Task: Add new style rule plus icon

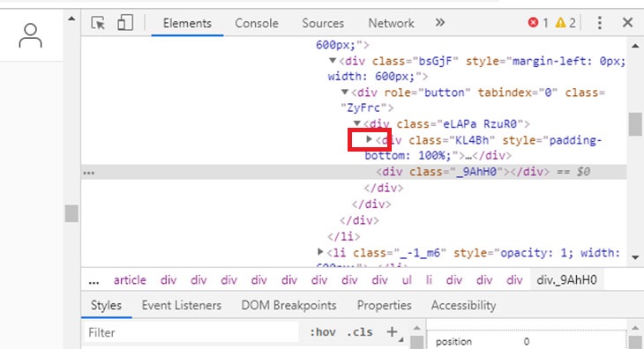Action: coord(393,331)
